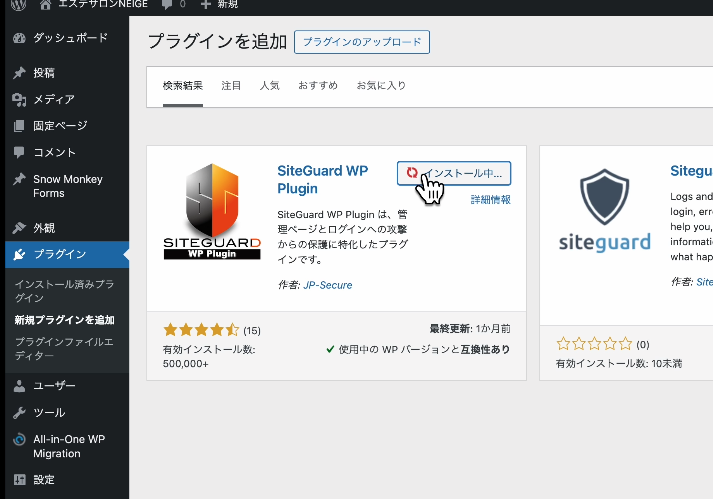Click the 固定ページ pages icon
This screenshot has width=713, height=499.
[19, 126]
